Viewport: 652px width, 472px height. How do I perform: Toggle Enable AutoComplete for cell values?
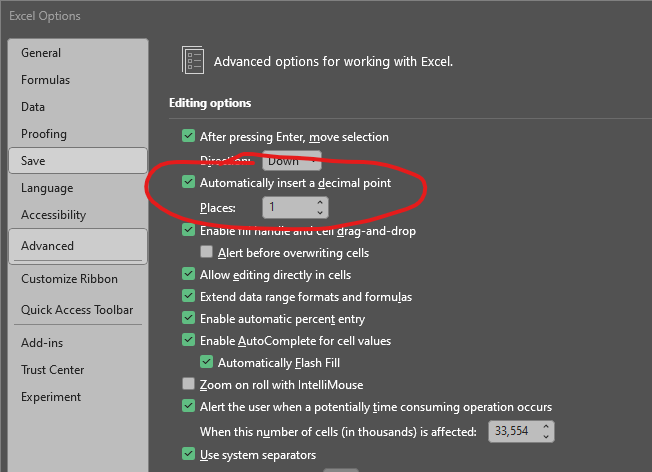coord(188,340)
